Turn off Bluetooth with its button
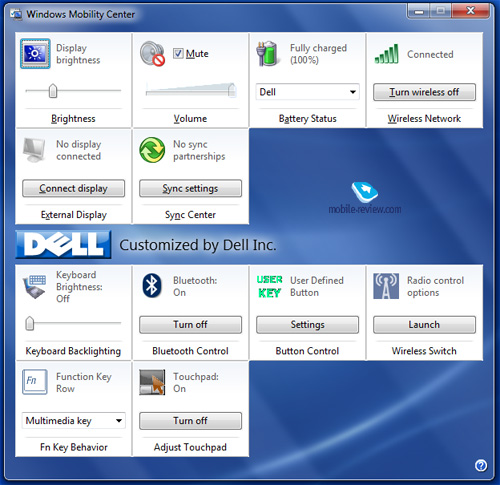The image size is (500, 485). point(190,325)
